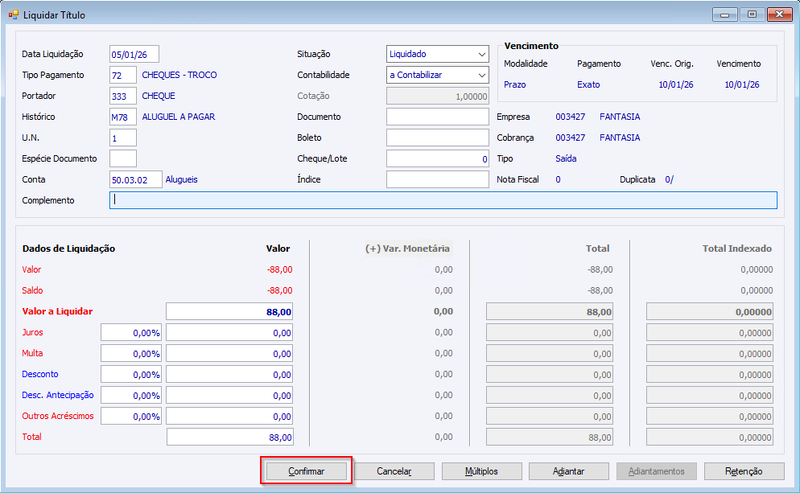800x493 pixels.
Task: Focus the Documento input field
Action: tap(437, 117)
